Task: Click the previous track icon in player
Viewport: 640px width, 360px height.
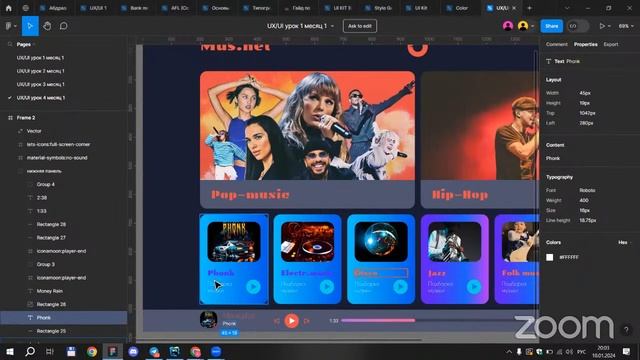Action: tap(276, 321)
